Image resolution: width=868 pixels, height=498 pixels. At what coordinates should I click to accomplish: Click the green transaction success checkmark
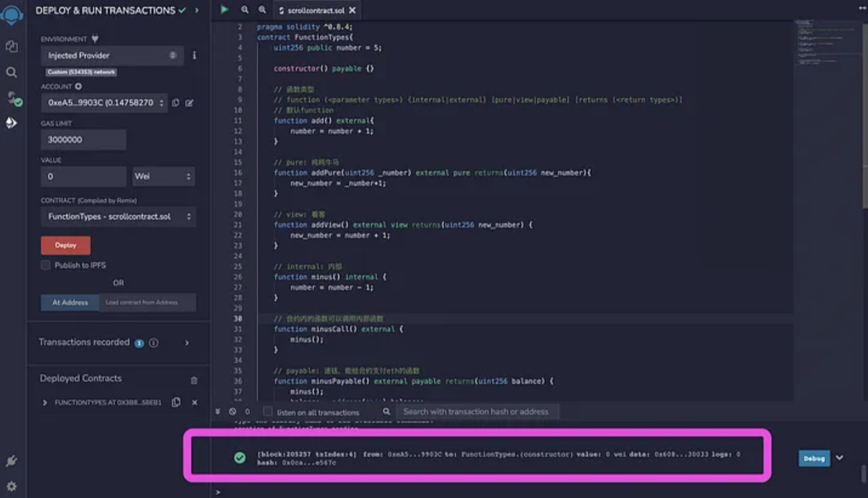240,458
